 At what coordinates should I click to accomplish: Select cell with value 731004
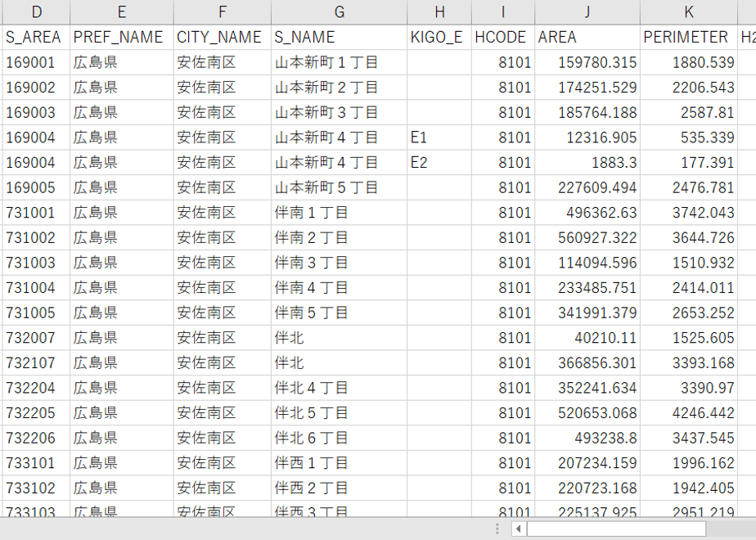36,288
